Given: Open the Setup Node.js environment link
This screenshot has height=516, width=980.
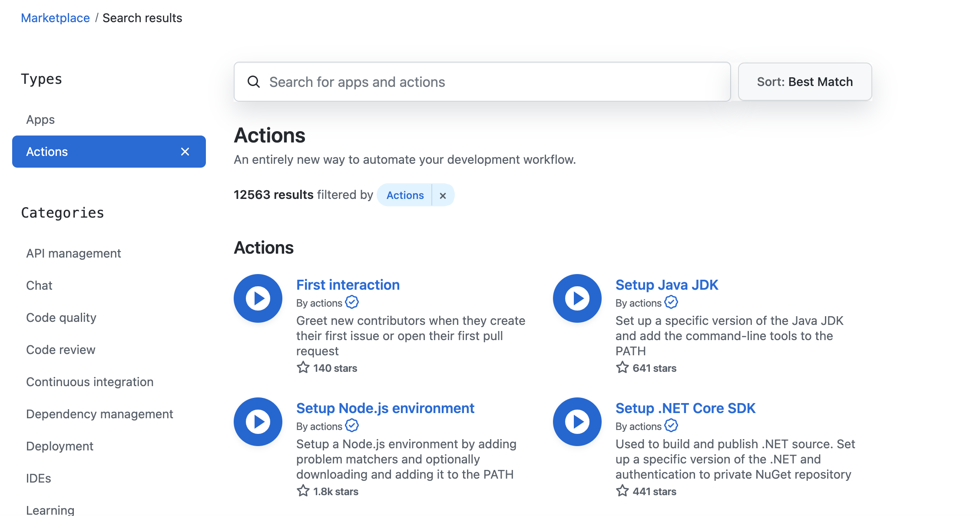Looking at the screenshot, I should tap(385, 408).
